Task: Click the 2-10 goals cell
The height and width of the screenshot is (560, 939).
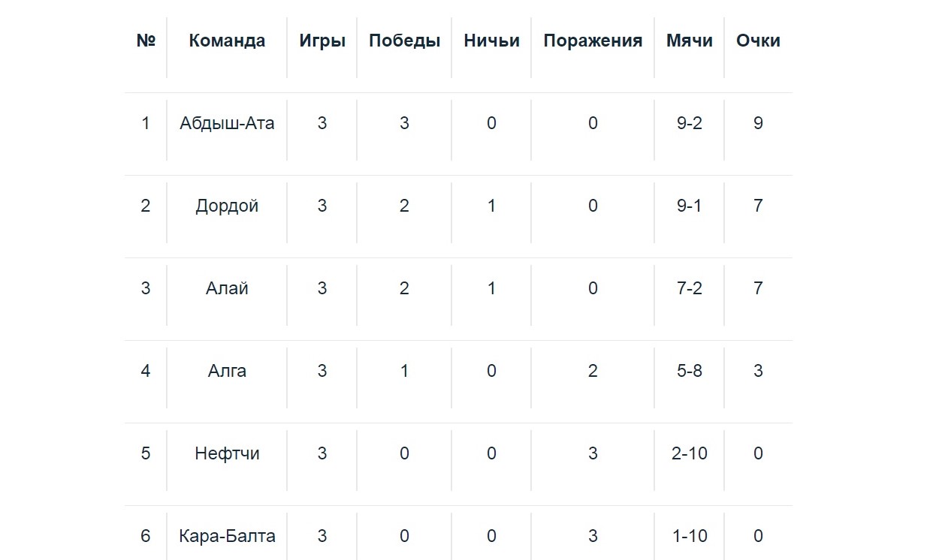Action: click(689, 453)
